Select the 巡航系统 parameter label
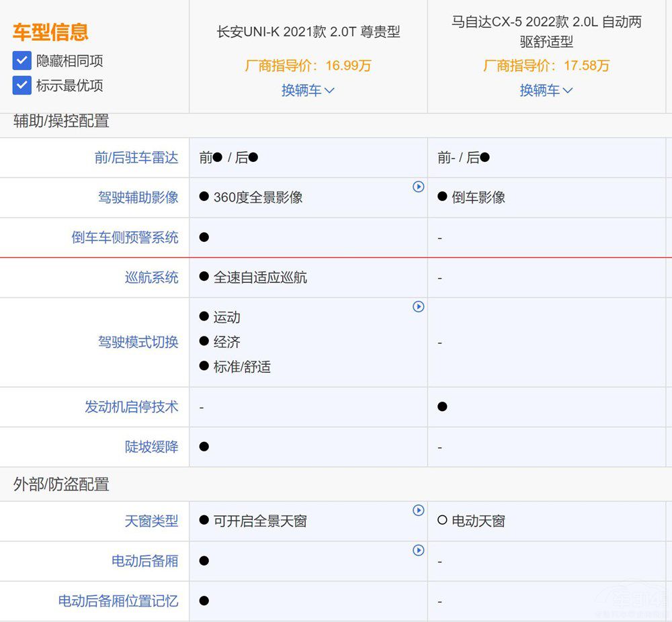 click(x=152, y=277)
